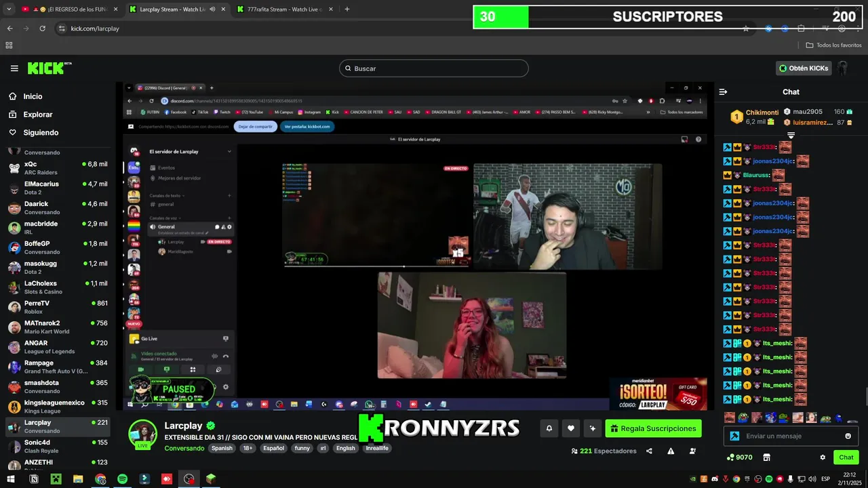Open the Kick hamburger menu
The height and width of the screenshot is (488, 868).
pos(14,68)
